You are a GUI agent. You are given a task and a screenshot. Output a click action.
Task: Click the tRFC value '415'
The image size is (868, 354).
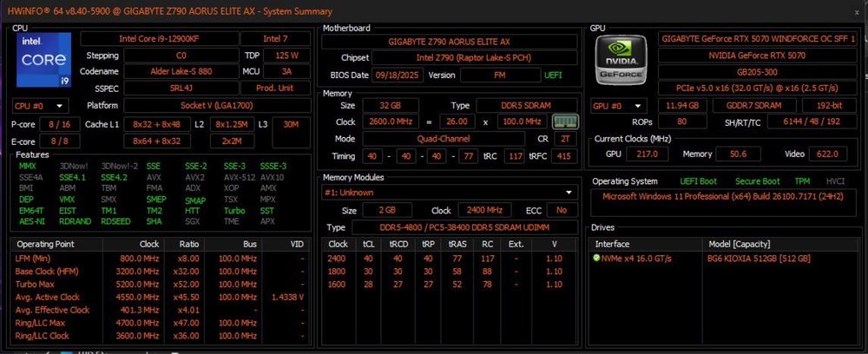pyautogui.click(x=563, y=156)
